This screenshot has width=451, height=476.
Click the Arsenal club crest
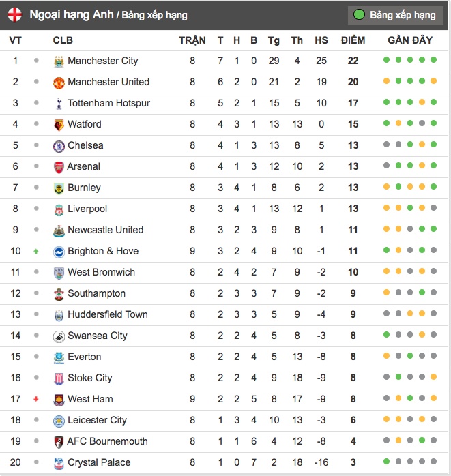59,167
